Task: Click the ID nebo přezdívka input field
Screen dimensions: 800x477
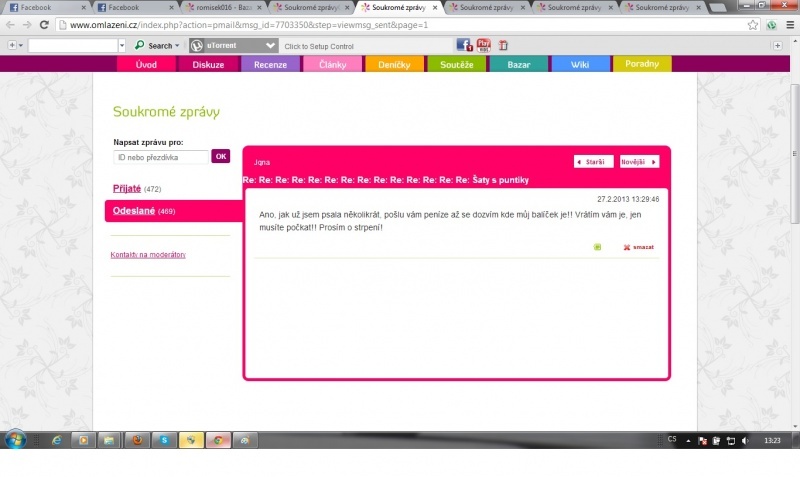Action: pyautogui.click(x=160, y=156)
